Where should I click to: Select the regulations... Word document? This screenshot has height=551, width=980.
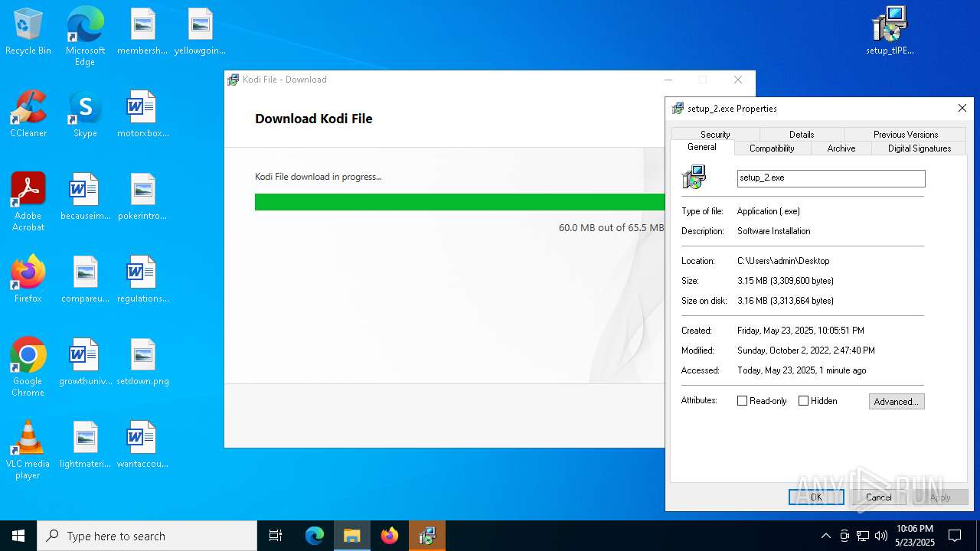click(x=142, y=280)
